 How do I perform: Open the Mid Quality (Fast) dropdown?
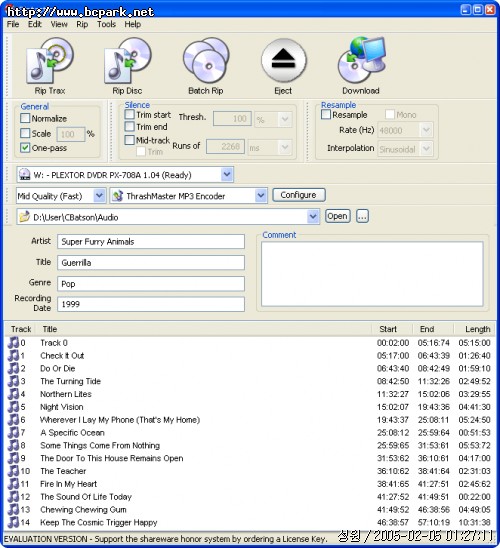point(99,195)
